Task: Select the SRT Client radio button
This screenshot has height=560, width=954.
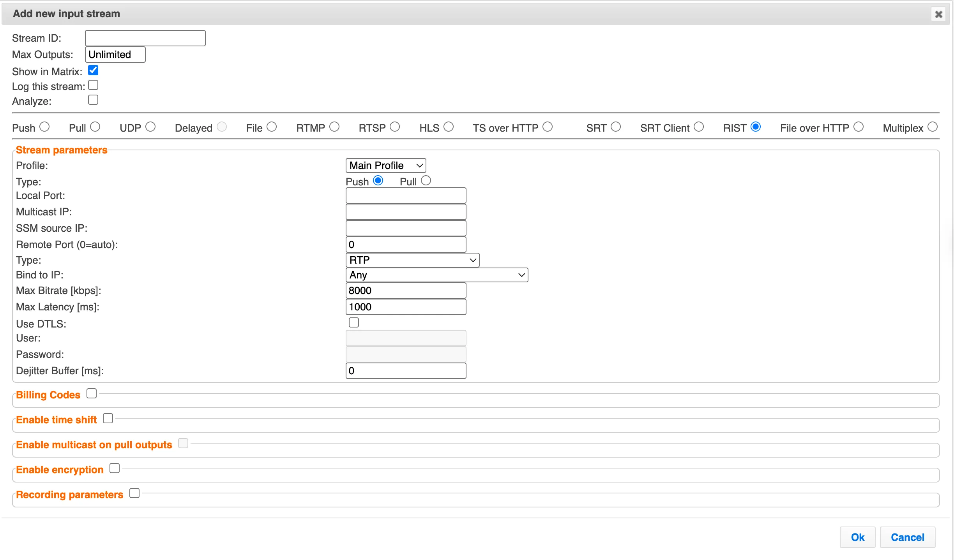Action: pyautogui.click(x=699, y=127)
